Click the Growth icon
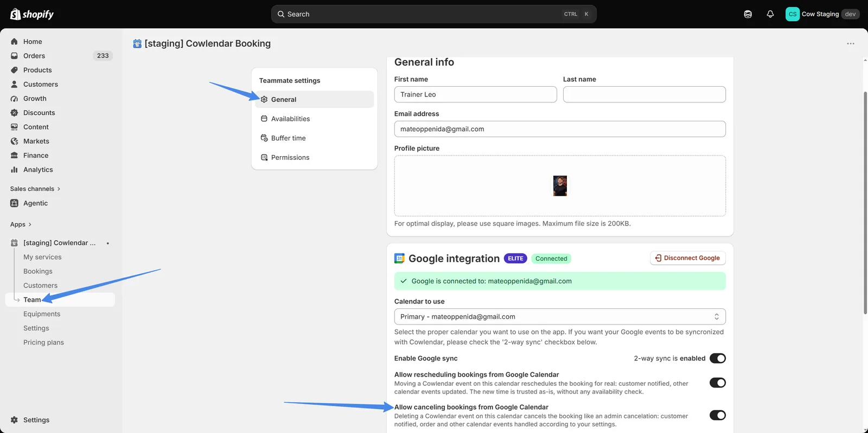 (15, 99)
